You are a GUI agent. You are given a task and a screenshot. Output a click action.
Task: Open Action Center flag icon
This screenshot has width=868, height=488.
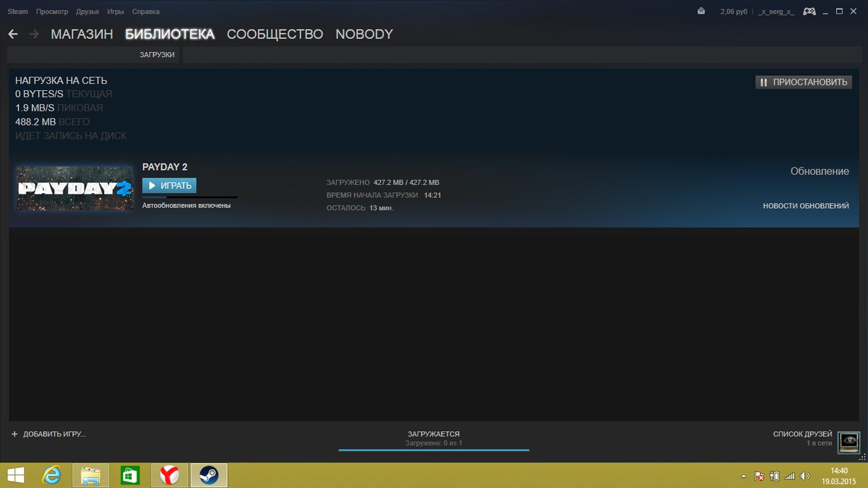pos(759,476)
